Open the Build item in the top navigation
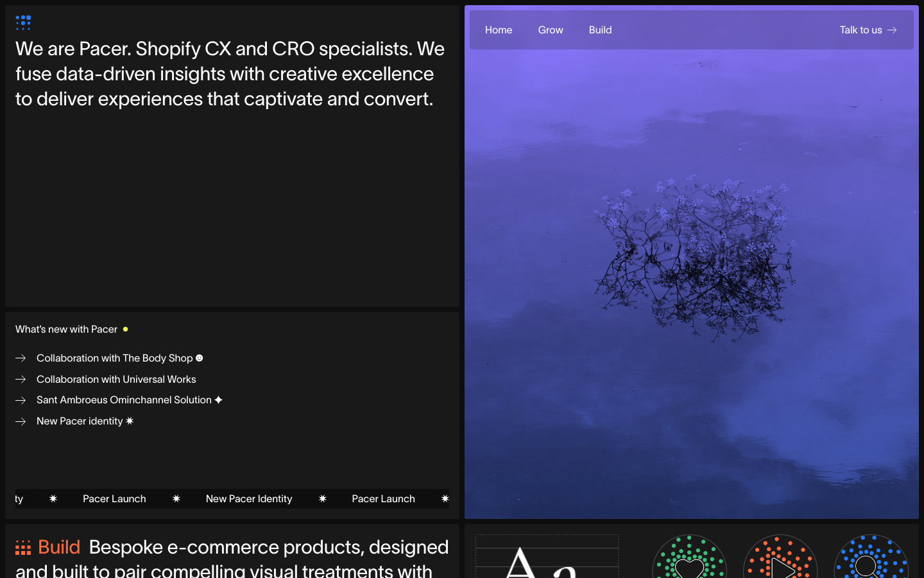This screenshot has width=924, height=578. [600, 30]
